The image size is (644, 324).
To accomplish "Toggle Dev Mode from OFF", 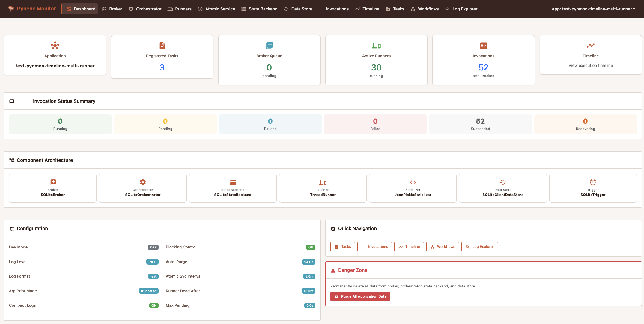I will click(x=153, y=247).
